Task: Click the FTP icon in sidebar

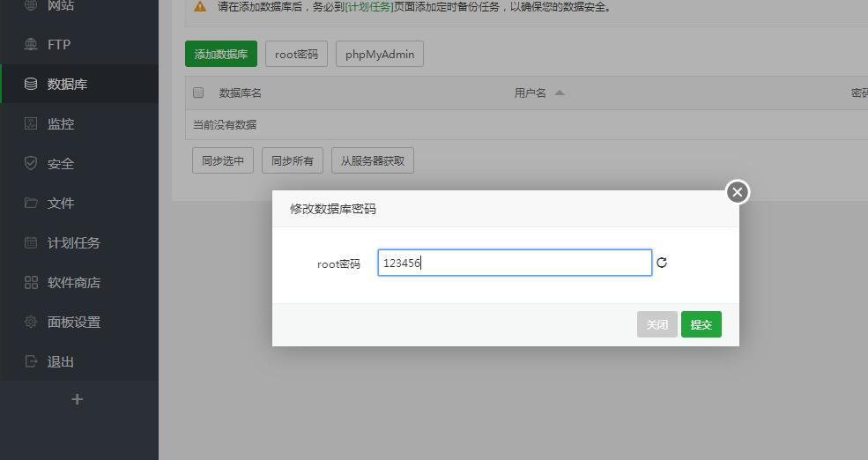Action: tap(31, 44)
